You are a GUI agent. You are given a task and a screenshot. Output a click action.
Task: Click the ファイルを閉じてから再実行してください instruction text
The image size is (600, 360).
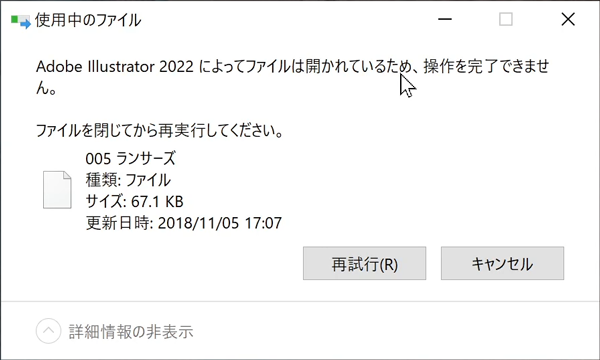point(160,130)
